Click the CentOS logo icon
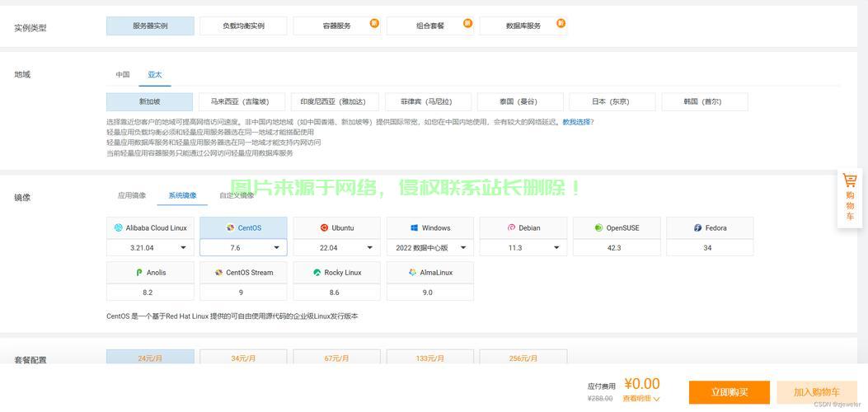868x412 pixels. (230, 228)
